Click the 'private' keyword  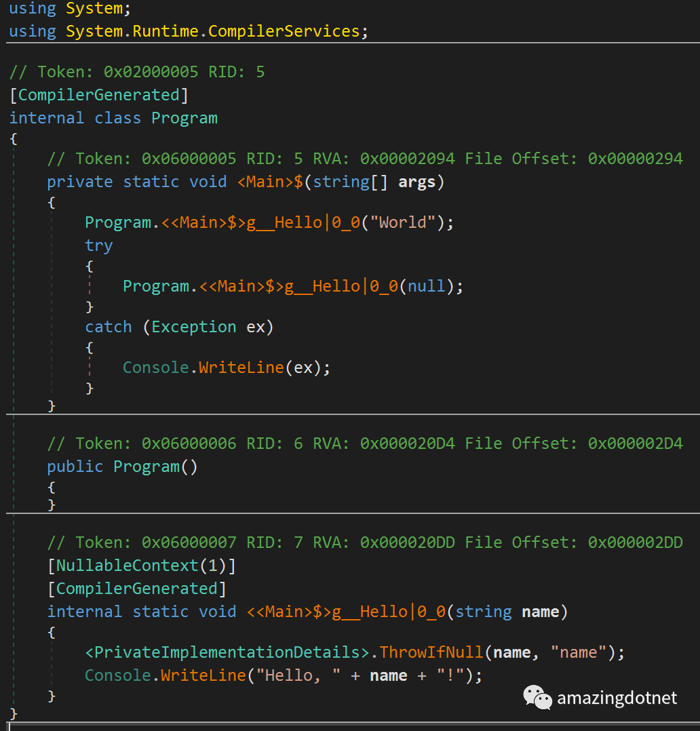(80, 182)
